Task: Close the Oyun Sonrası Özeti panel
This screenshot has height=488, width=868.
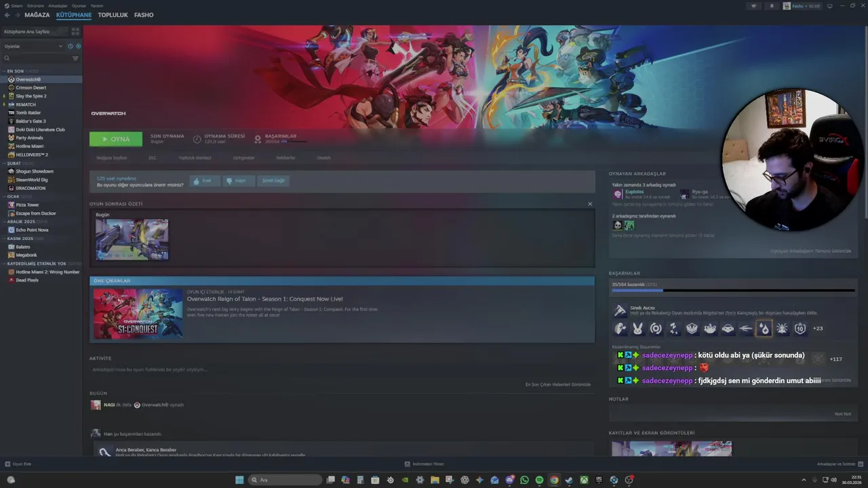Action: tap(590, 204)
